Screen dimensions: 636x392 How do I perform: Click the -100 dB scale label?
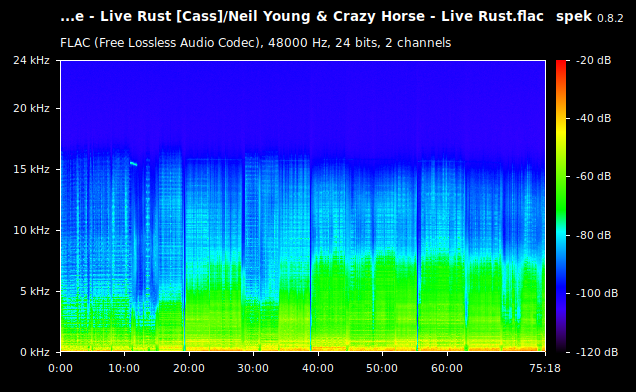pos(597,293)
